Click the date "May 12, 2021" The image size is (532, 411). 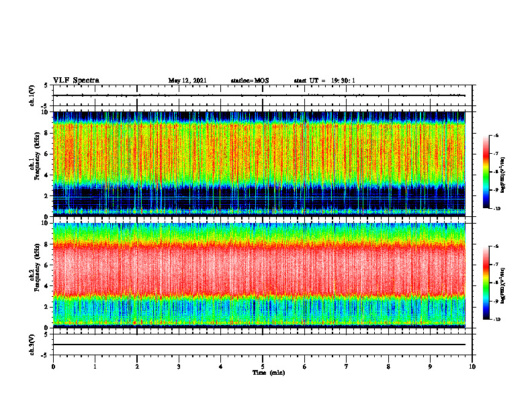coord(187,81)
